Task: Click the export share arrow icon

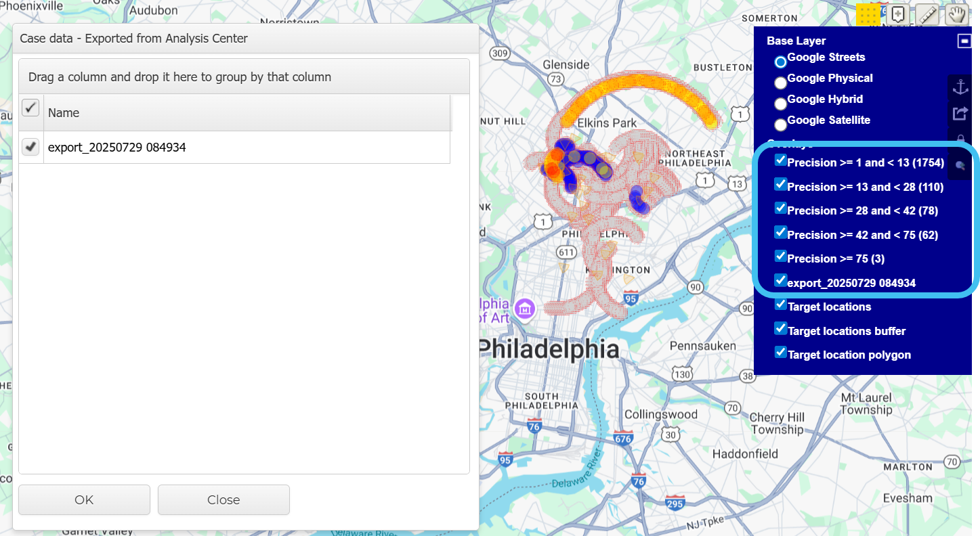Action: point(960,113)
